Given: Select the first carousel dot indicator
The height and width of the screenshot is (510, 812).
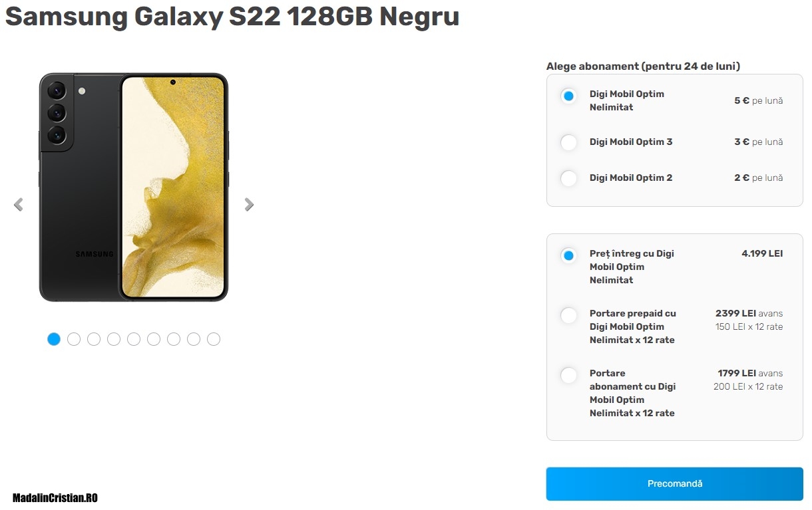Looking at the screenshot, I should click(54, 339).
